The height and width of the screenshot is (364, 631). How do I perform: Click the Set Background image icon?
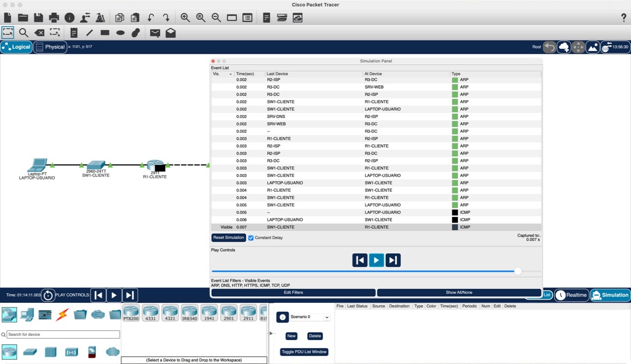pos(593,47)
